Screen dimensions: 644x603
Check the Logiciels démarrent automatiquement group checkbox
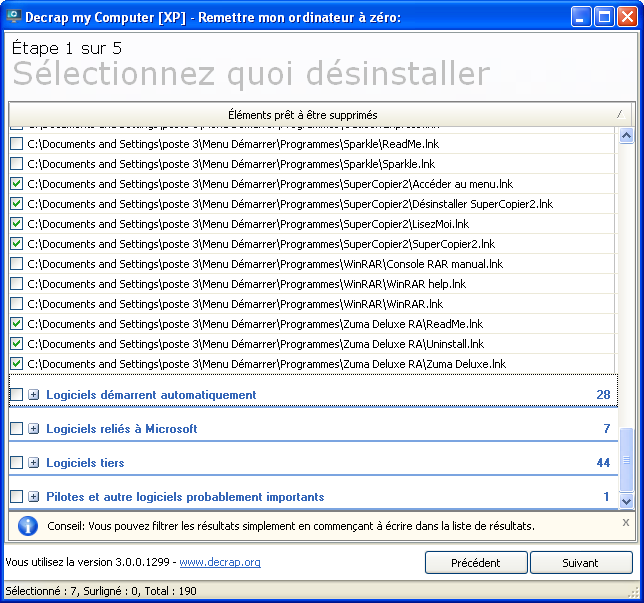coord(16,395)
